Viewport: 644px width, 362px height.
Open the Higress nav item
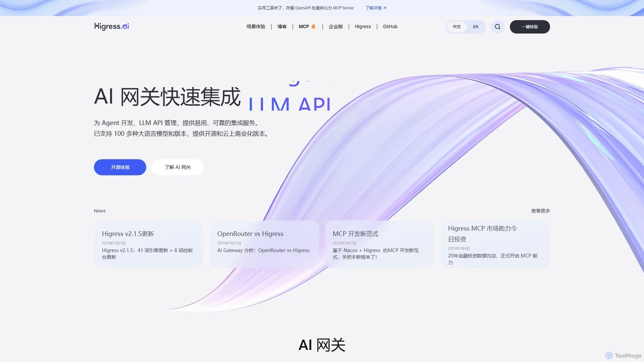(x=363, y=27)
